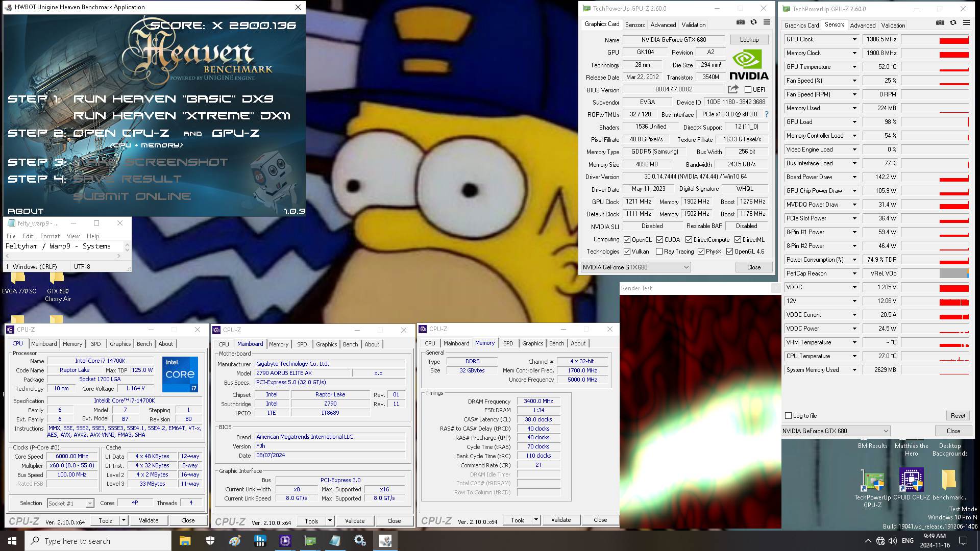980x551 pixels.
Task: Toggle the CUDA checkbox
Action: click(659, 240)
